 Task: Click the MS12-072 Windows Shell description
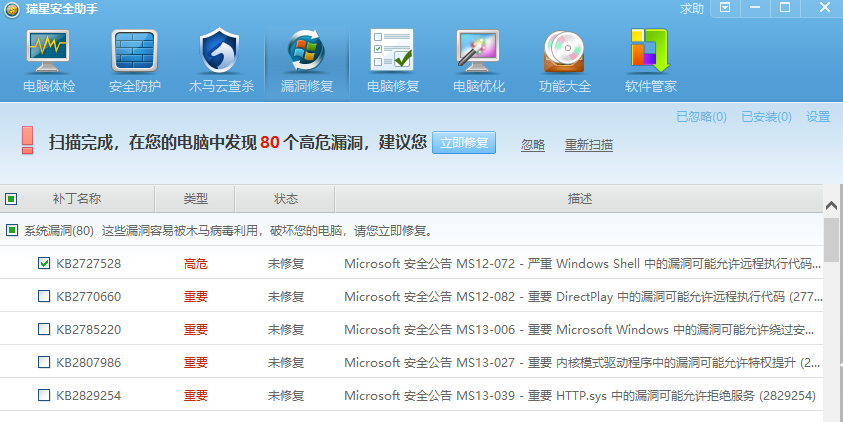pos(583,263)
